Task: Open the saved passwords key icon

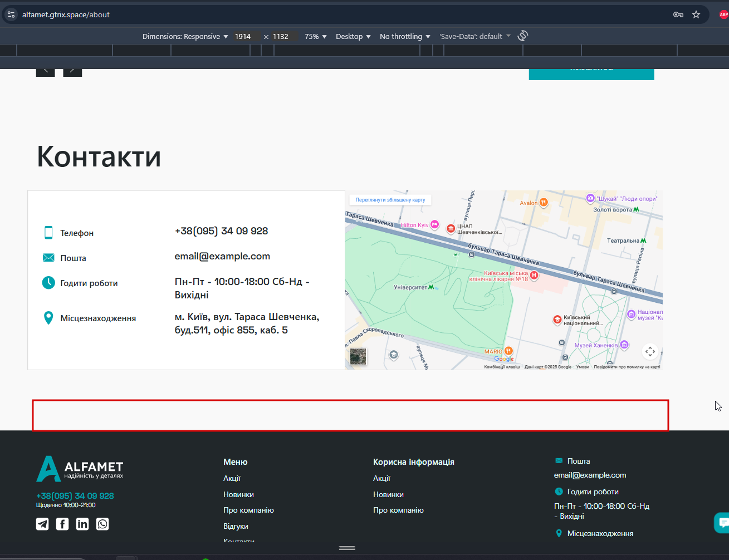Action: 678,14
